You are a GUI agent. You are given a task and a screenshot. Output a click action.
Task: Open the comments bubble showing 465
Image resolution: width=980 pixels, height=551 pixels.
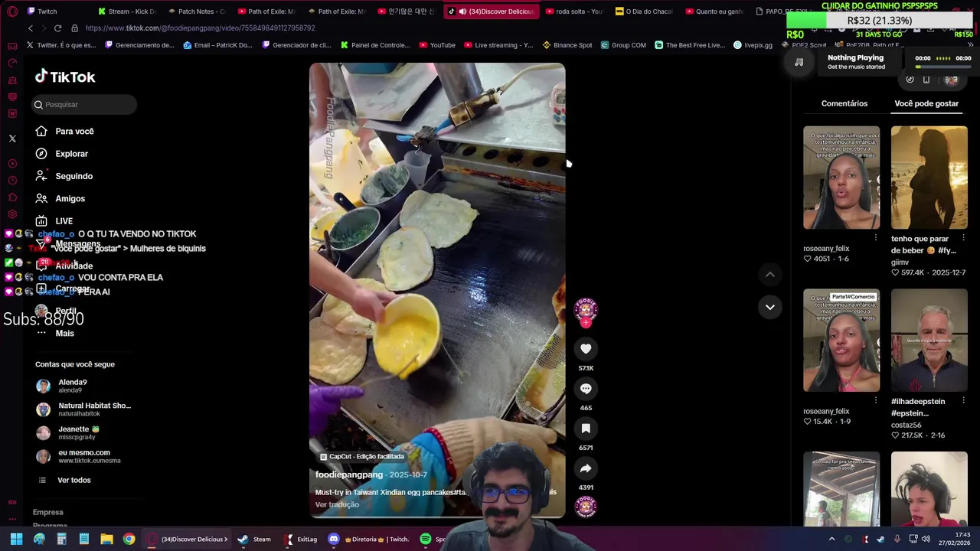pyautogui.click(x=586, y=389)
